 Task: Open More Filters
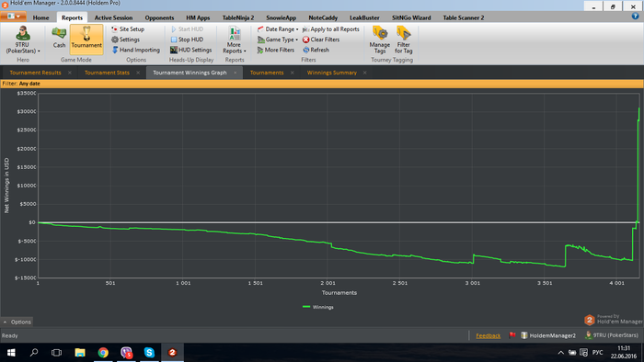click(276, 50)
